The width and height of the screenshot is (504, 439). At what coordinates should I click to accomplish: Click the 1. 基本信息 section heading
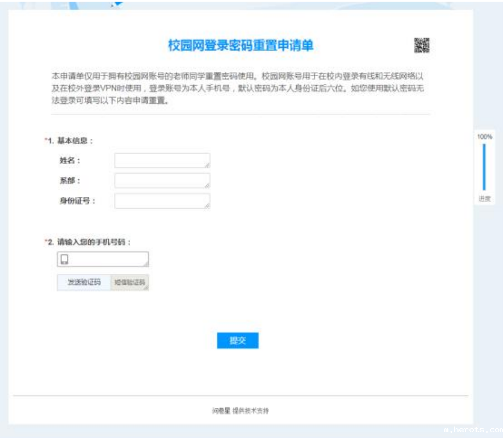(x=70, y=141)
